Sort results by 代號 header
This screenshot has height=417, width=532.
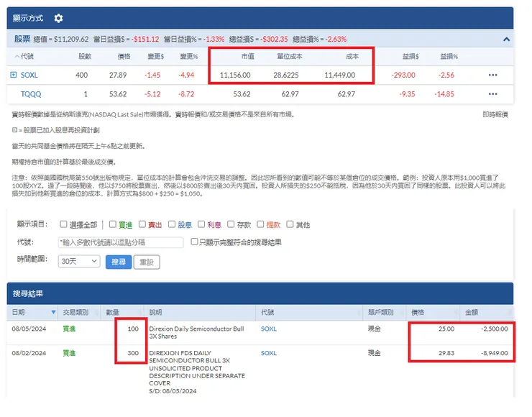tap(267, 312)
